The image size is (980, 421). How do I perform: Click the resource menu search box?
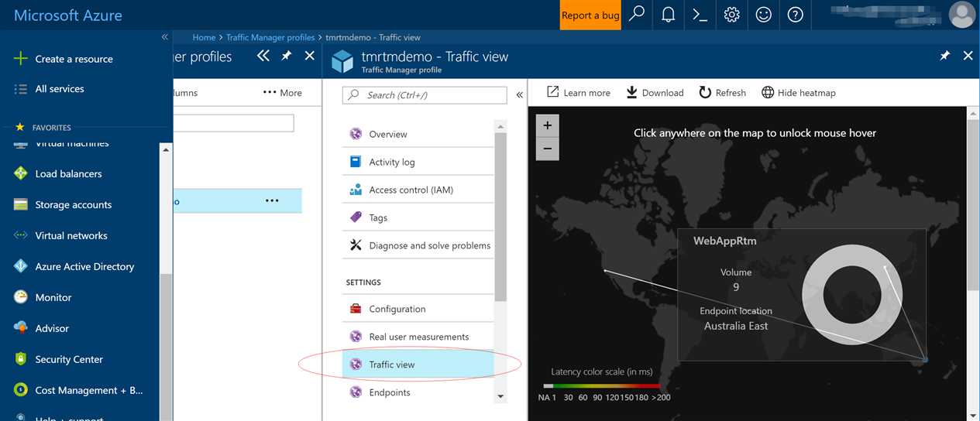point(425,95)
